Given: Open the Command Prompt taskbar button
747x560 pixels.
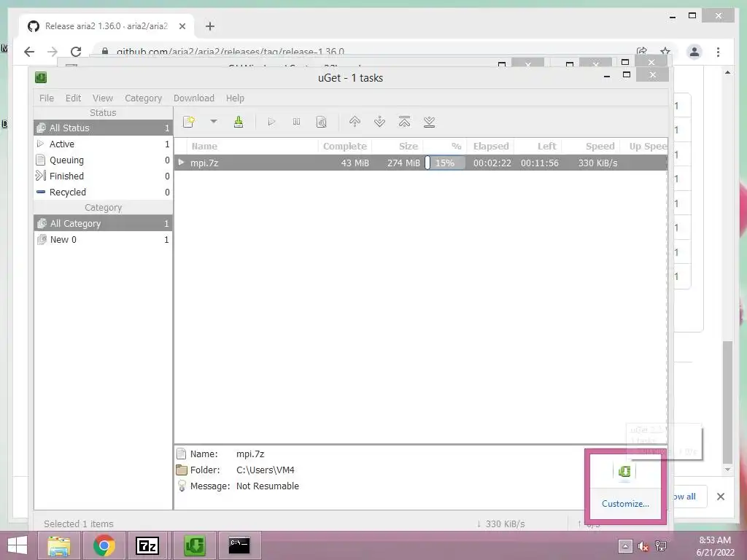Looking at the screenshot, I should 239,545.
